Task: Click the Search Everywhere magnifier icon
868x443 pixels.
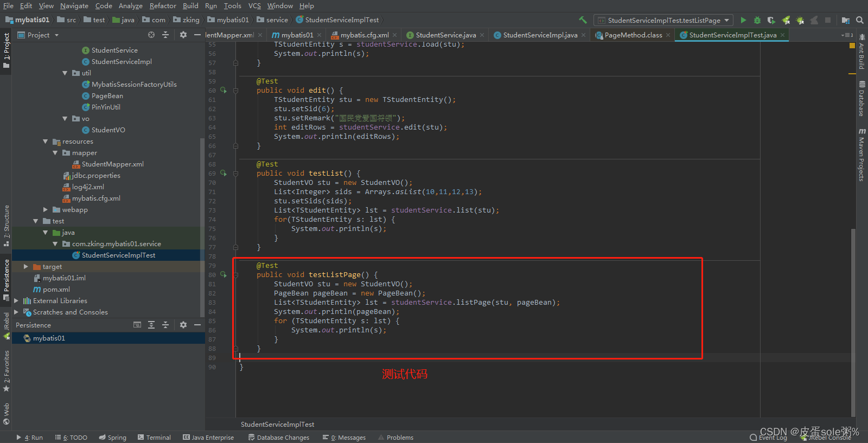Action: click(859, 20)
